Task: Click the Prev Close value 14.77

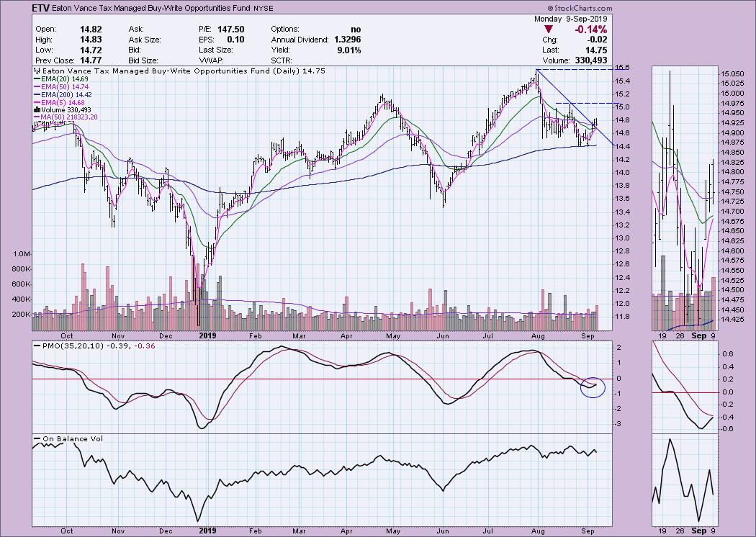Action: pos(91,60)
